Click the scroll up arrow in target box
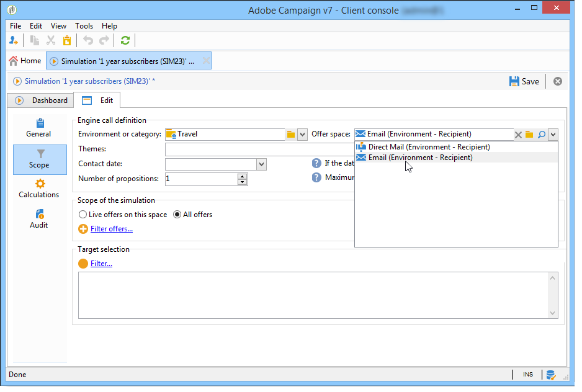 (552, 278)
